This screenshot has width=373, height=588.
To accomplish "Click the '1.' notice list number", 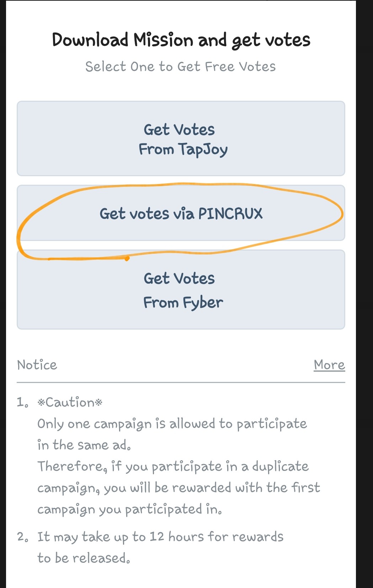I will point(22,403).
